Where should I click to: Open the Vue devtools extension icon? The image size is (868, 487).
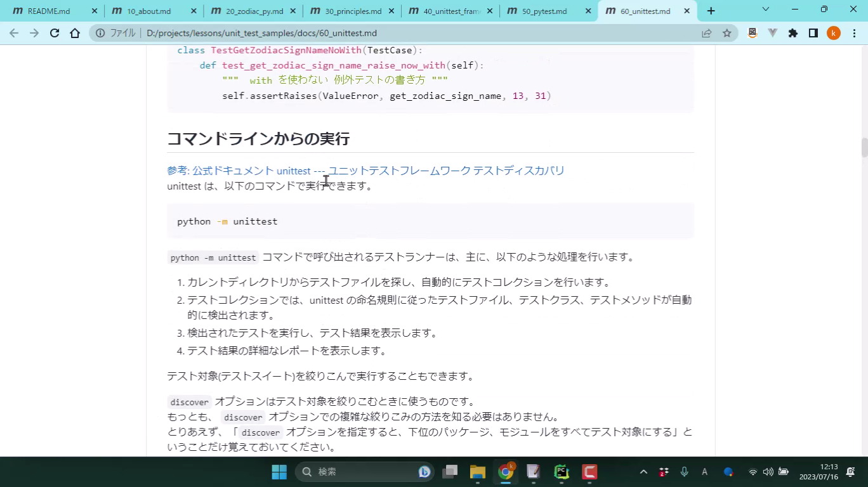click(x=773, y=34)
